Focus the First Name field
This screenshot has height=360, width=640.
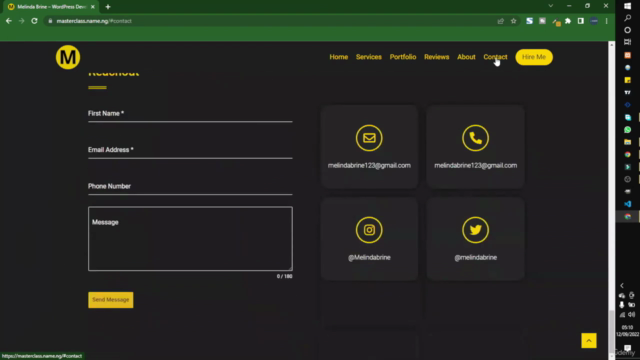(190, 114)
